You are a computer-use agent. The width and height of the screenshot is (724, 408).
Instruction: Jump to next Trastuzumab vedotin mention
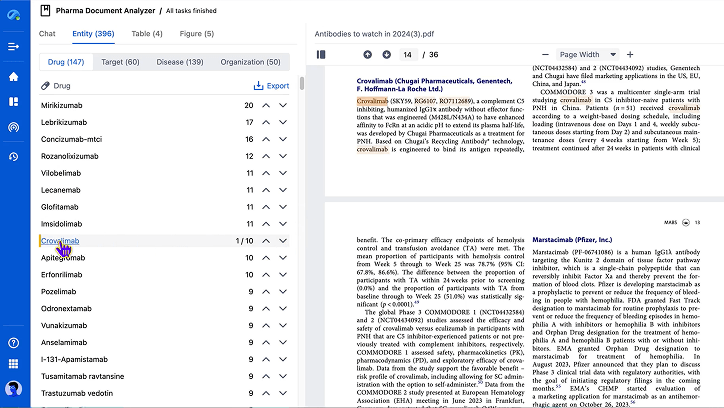point(283,393)
